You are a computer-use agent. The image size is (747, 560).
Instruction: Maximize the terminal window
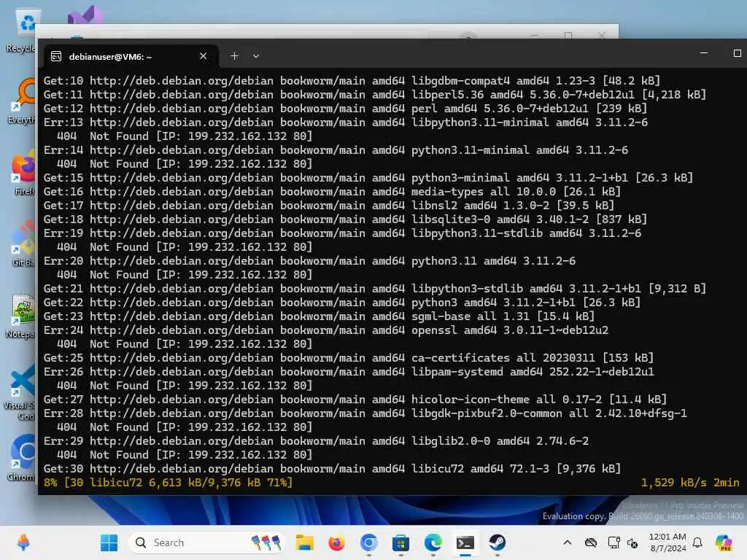pyautogui.click(x=737, y=53)
